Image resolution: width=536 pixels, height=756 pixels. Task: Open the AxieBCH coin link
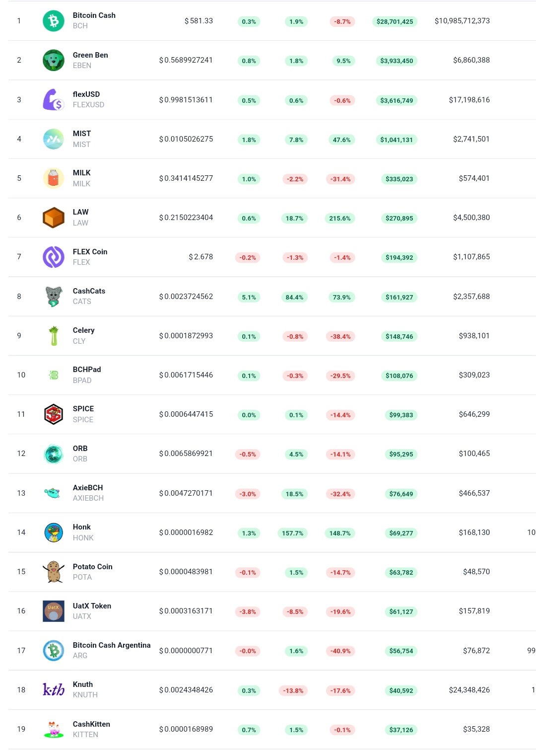88,488
